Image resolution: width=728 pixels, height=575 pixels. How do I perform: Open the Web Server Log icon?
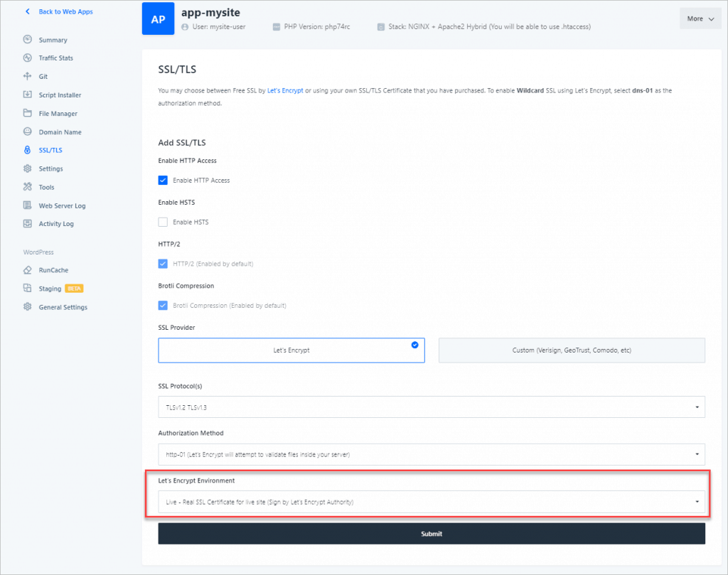click(x=26, y=205)
